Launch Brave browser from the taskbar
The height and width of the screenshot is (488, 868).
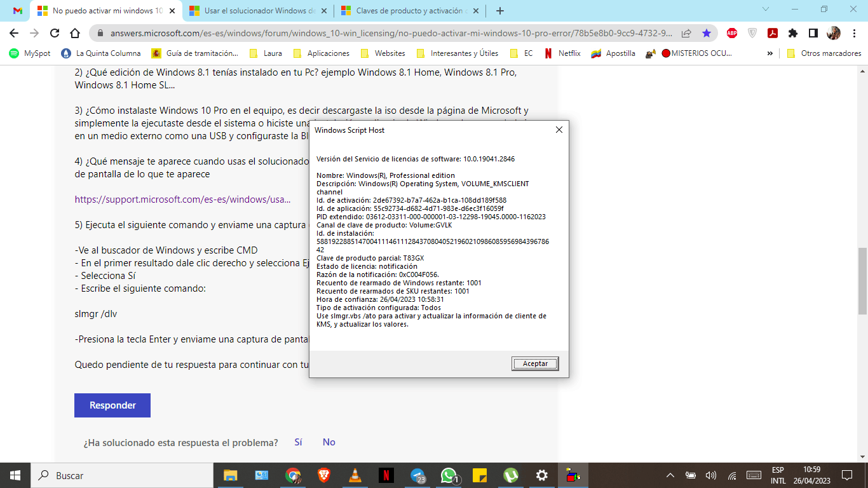(325, 475)
